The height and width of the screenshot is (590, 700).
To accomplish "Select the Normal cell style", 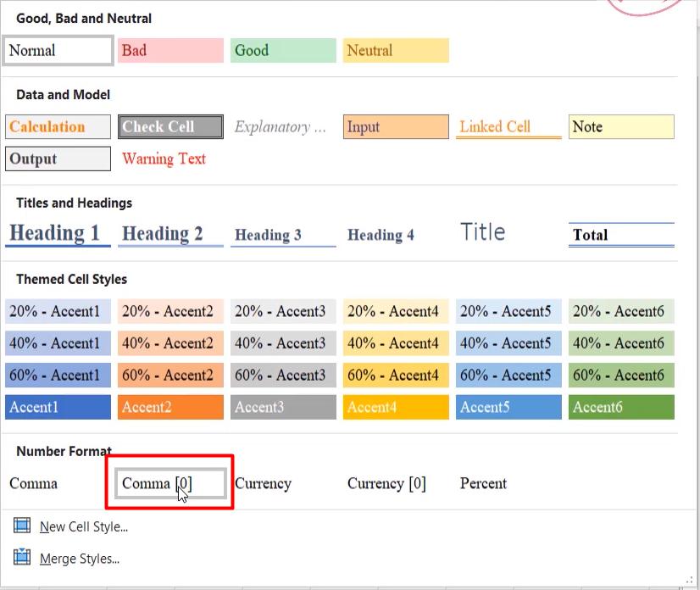I will point(57,50).
